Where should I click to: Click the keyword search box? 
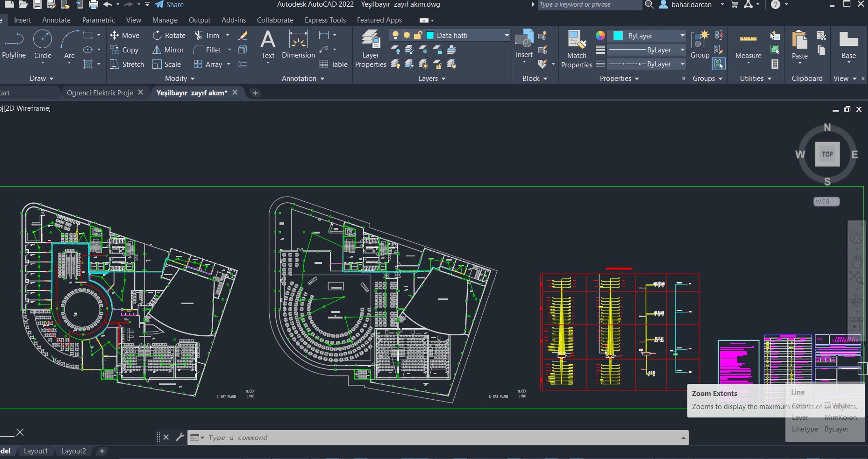(590, 5)
